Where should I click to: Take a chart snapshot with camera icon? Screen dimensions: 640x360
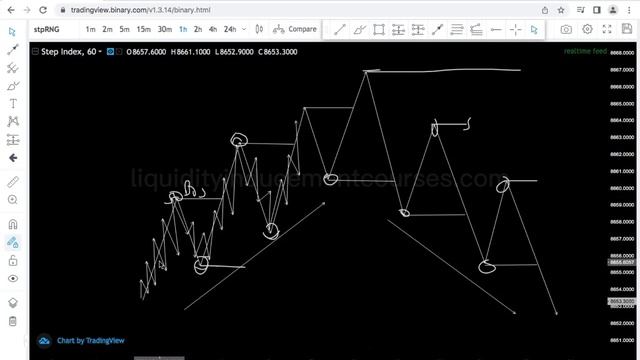(x=566, y=29)
